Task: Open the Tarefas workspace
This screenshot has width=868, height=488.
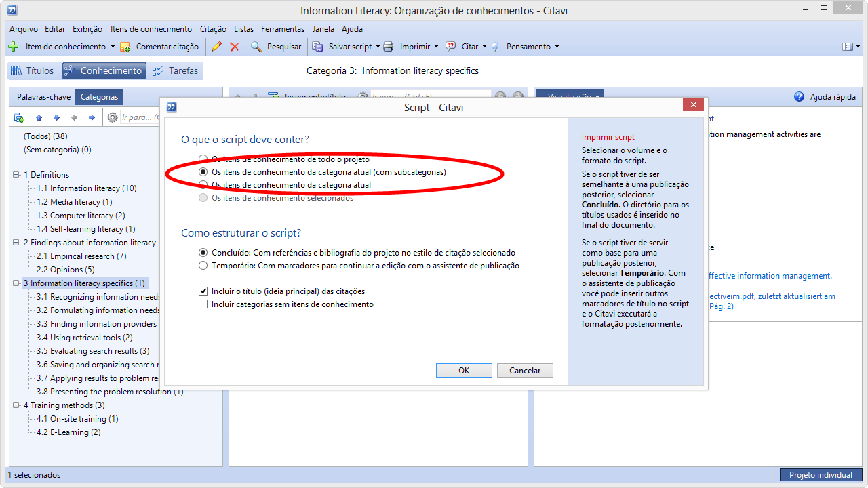Action: point(176,70)
